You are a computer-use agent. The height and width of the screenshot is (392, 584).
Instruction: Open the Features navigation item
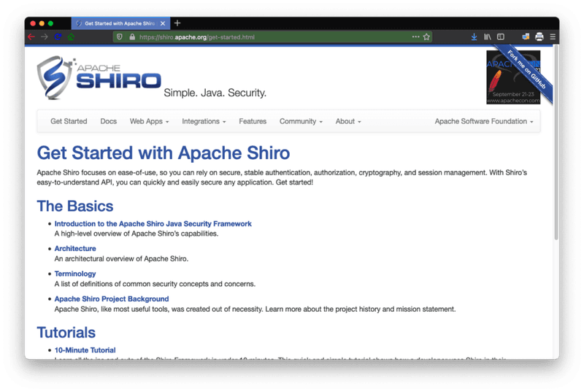pos(253,121)
